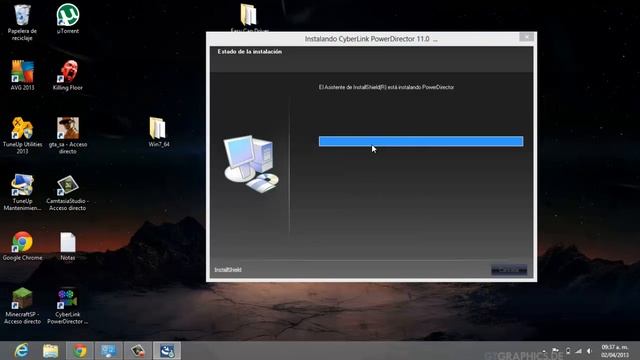640x360 pixels.
Task: Click the installer's blue progress bar
Action: click(421, 141)
